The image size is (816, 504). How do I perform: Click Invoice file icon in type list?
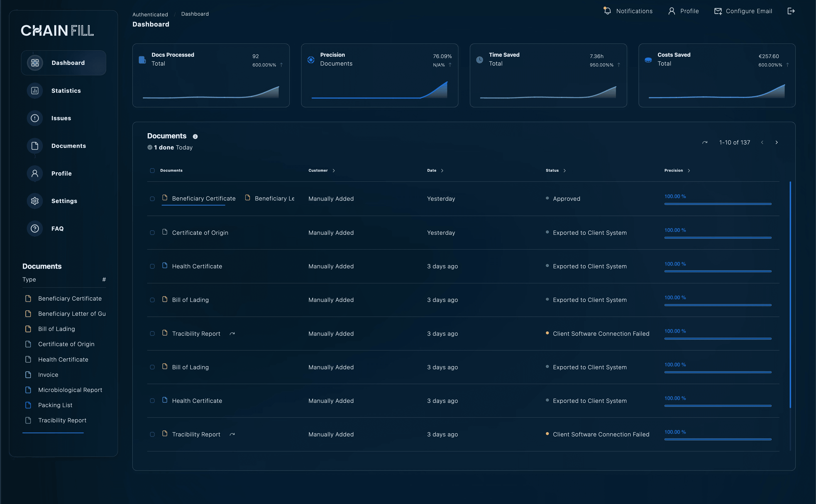tap(28, 375)
